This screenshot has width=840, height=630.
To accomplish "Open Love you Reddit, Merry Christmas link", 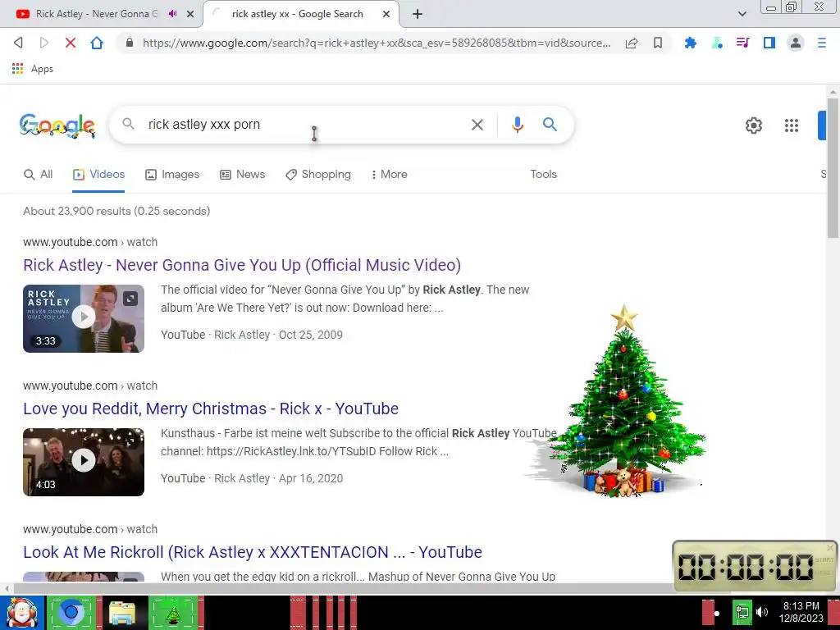I will tap(211, 409).
